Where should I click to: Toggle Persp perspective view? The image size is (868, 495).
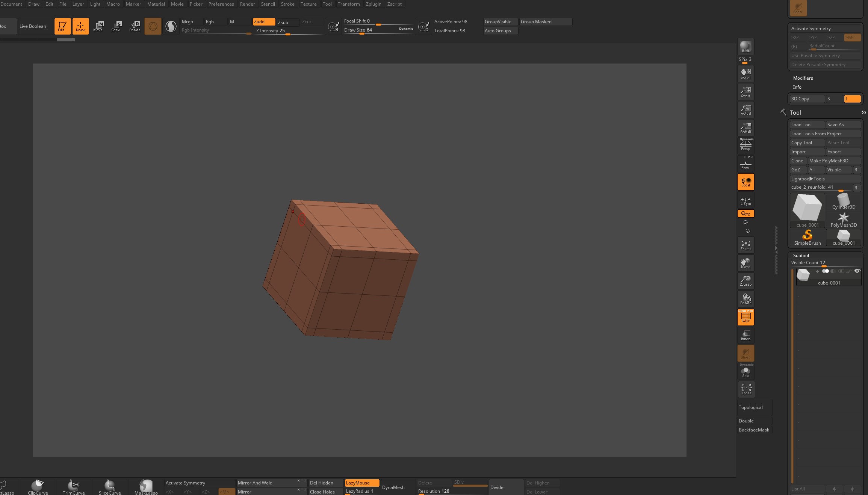(x=746, y=145)
